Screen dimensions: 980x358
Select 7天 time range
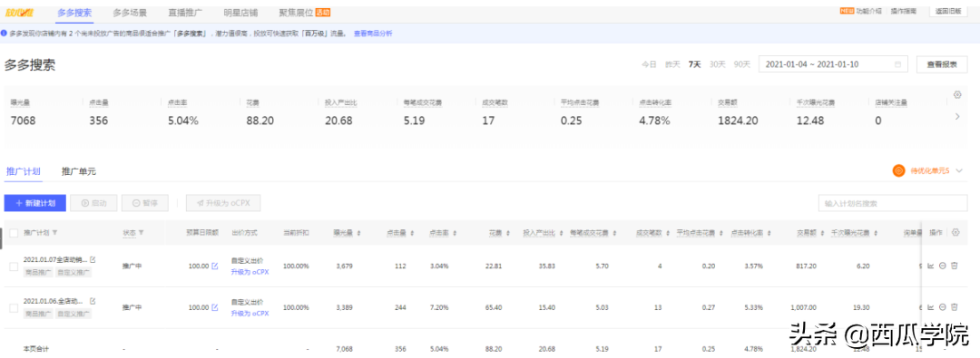coord(694,64)
